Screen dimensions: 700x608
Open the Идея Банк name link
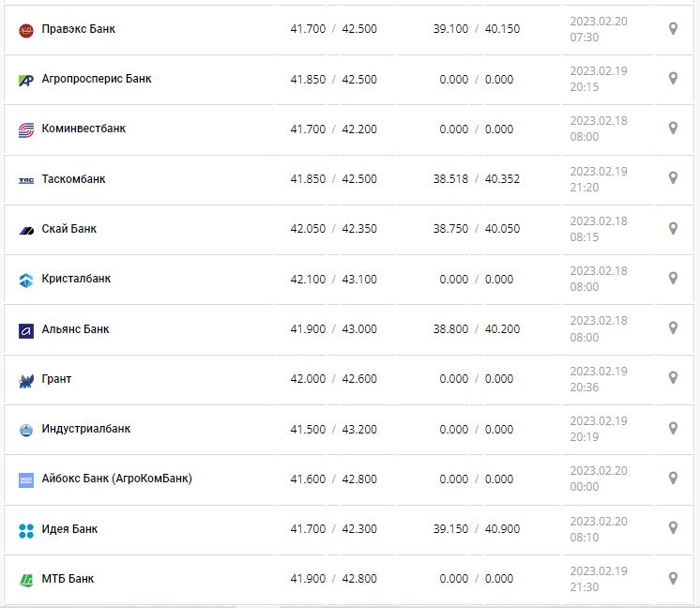pyautogui.click(x=69, y=529)
